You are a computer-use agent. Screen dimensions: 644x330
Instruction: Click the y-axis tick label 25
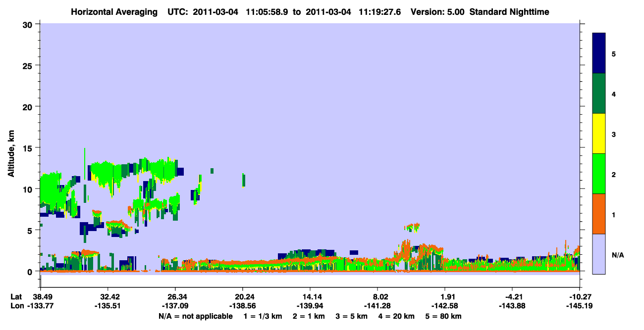click(29, 65)
